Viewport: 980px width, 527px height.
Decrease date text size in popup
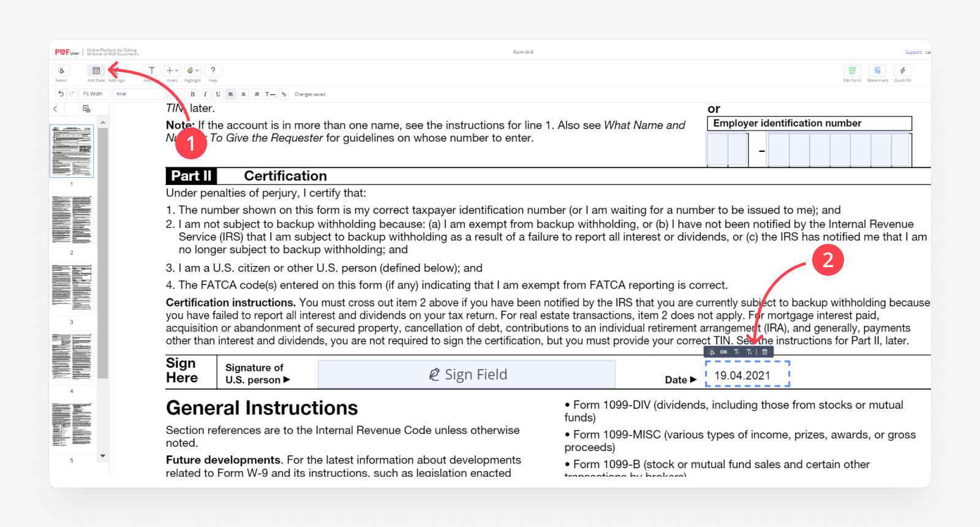pos(749,352)
